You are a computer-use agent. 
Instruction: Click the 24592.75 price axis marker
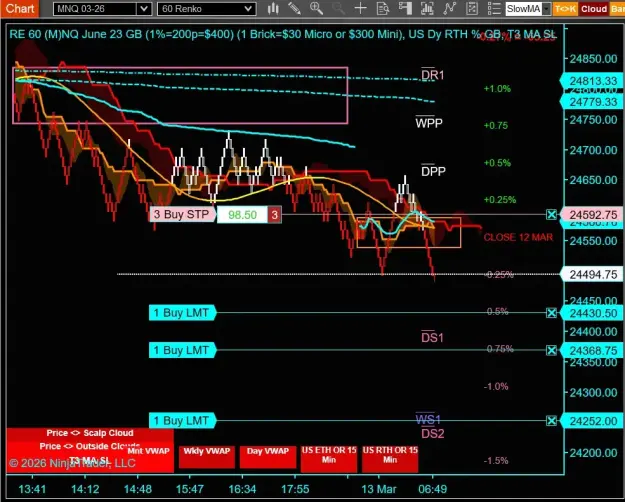(592, 215)
